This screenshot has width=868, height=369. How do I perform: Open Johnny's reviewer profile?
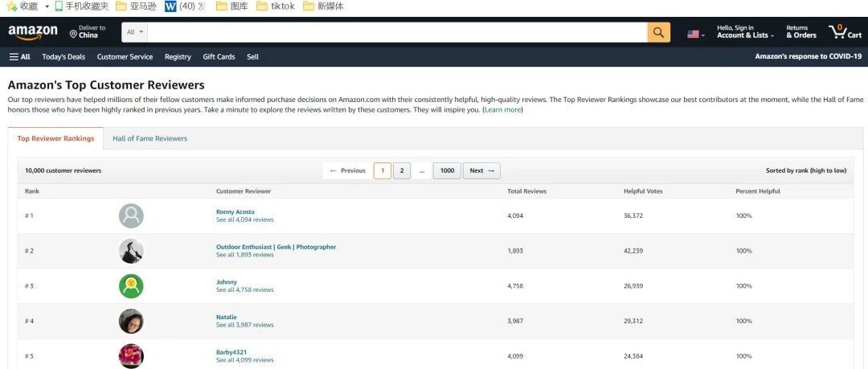pos(227,282)
